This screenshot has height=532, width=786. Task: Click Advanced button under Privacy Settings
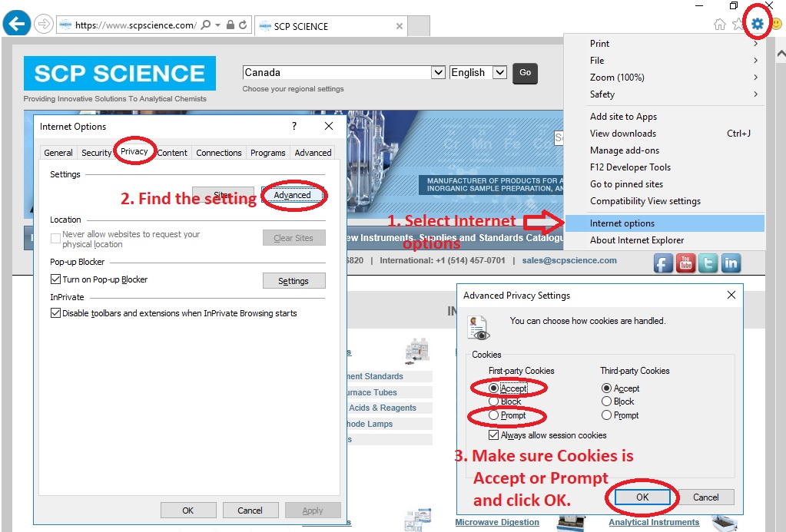pos(293,195)
